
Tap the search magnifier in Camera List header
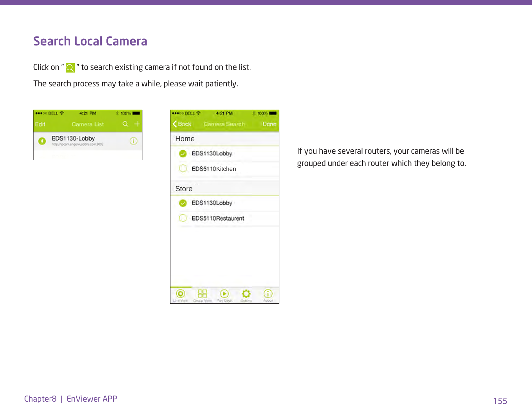(125, 124)
